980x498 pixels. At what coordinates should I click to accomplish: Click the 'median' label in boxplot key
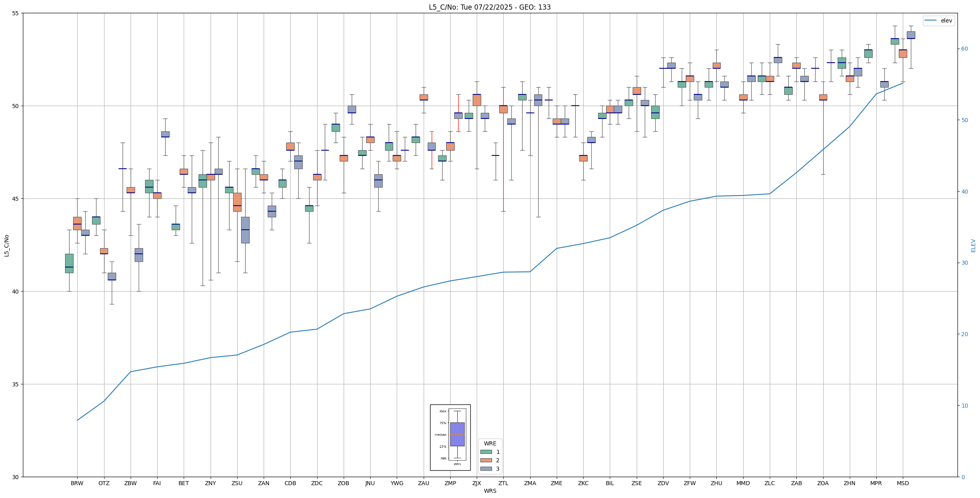pyautogui.click(x=440, y=435)
